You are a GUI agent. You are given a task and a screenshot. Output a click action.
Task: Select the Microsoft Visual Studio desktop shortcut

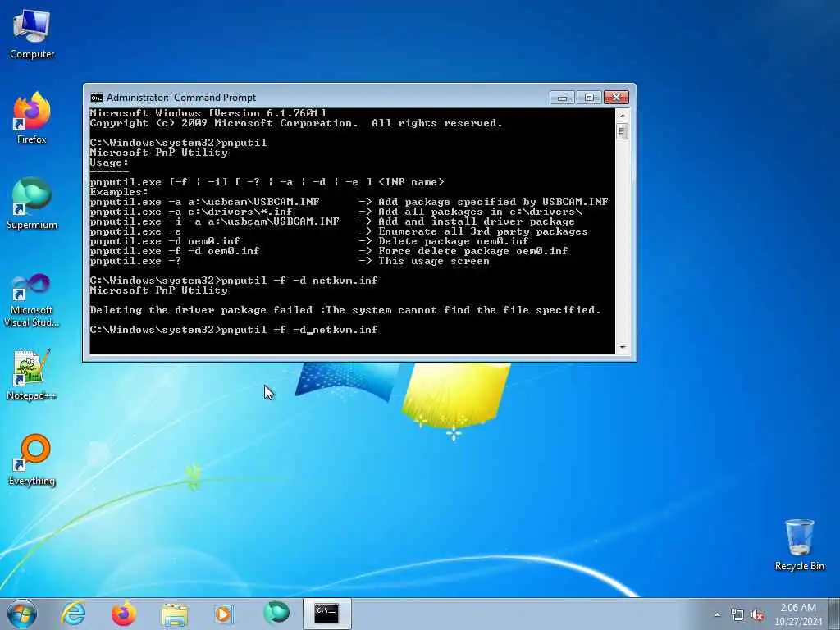(x=32, y=300)
